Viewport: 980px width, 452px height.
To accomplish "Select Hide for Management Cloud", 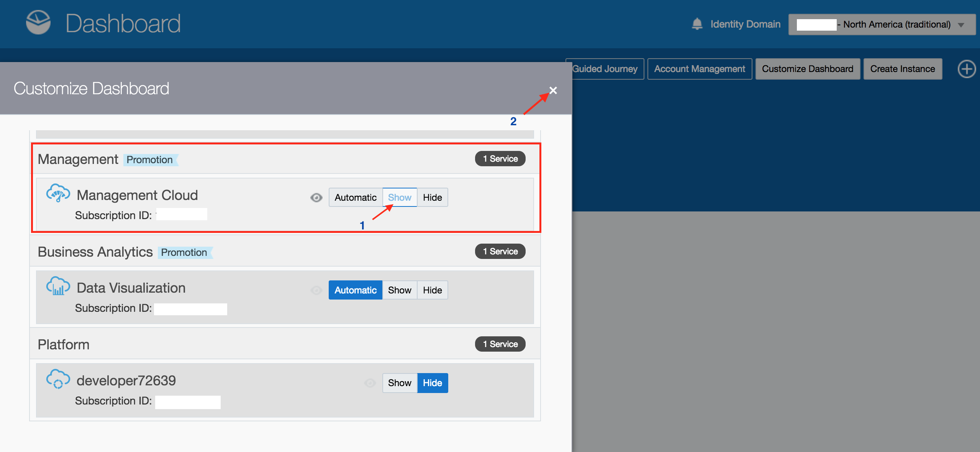I will coord(433,197).
